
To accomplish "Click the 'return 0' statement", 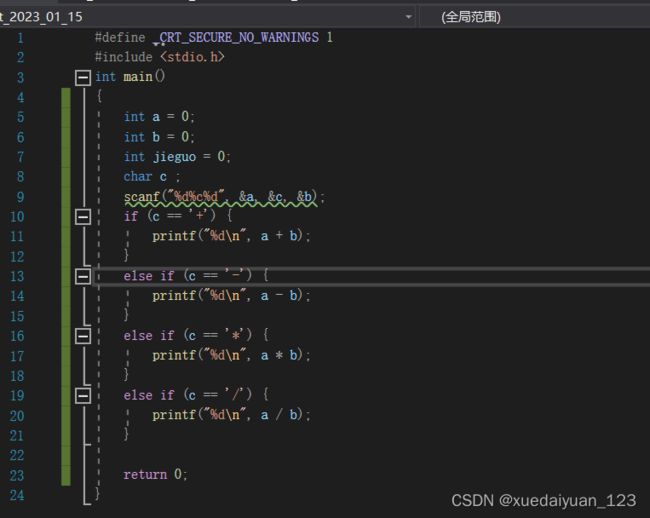I will coord(155,474).
